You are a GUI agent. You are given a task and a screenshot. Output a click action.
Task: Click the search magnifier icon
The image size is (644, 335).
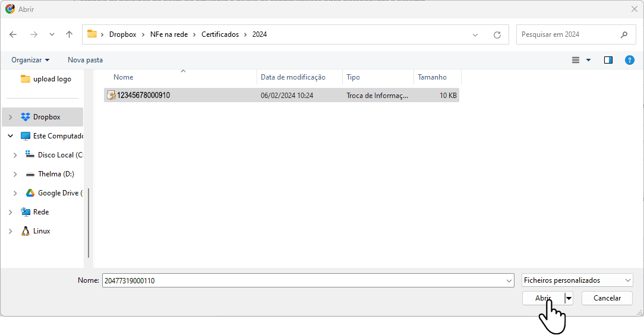pos(624,34)
